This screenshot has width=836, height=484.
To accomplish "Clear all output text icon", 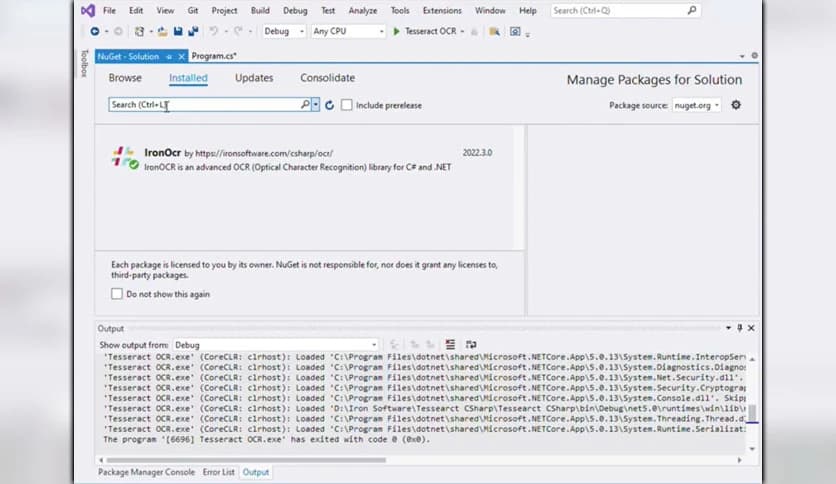I will point(451,344).
